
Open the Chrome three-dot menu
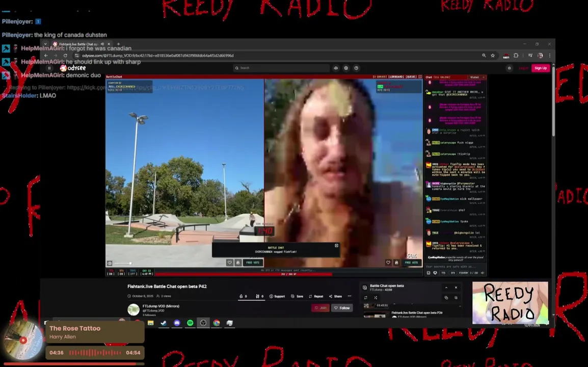(549, 56)
